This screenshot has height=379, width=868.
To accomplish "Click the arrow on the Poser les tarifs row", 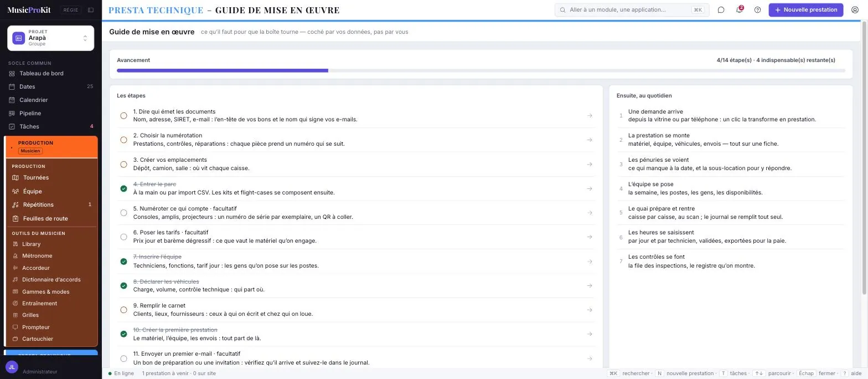I will [x=590, y=237].
